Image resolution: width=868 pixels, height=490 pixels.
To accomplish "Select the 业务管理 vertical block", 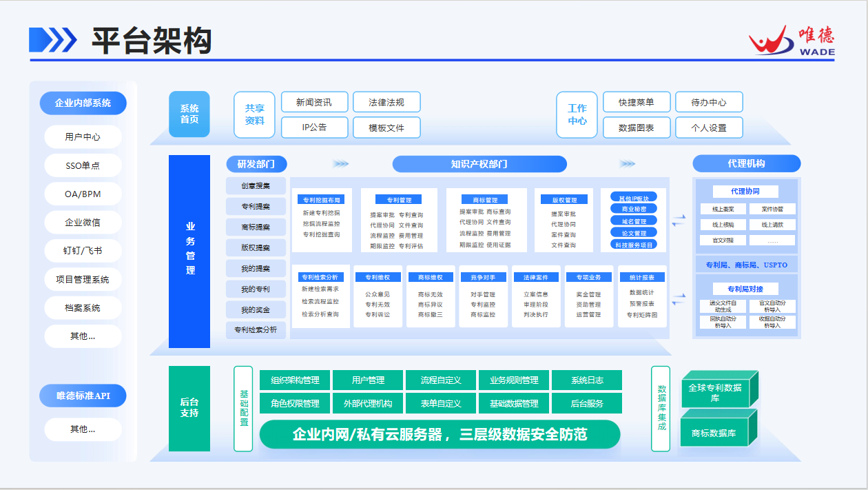I will tap(189, 252).
